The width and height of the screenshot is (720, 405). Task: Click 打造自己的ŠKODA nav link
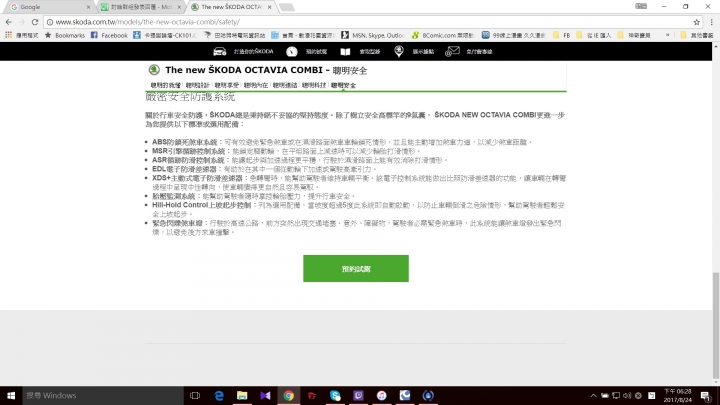point(253,51)
